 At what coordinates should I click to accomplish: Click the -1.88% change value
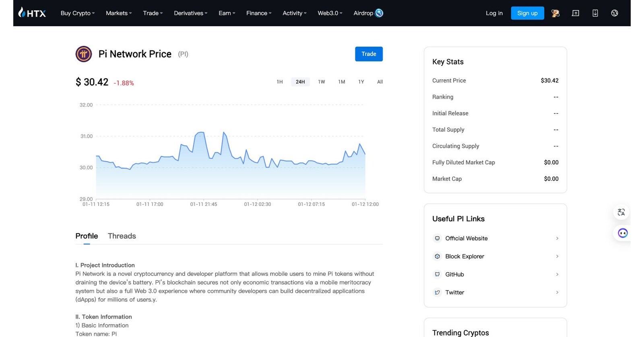(124, 83)
